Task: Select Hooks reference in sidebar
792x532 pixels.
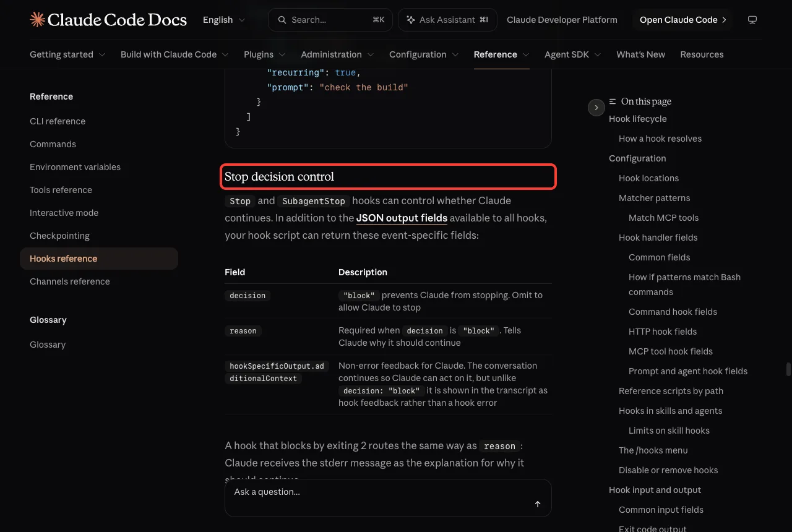Action: point(99,259)
